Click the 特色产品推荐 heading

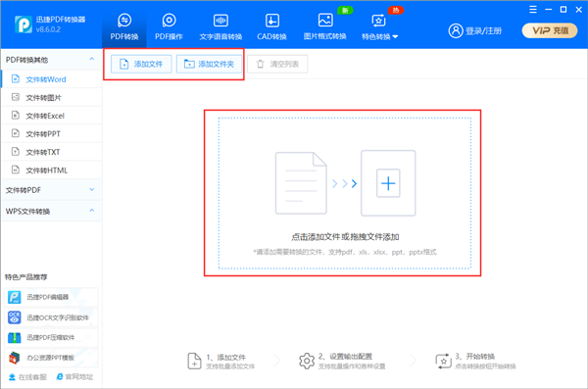click(25, 277)
